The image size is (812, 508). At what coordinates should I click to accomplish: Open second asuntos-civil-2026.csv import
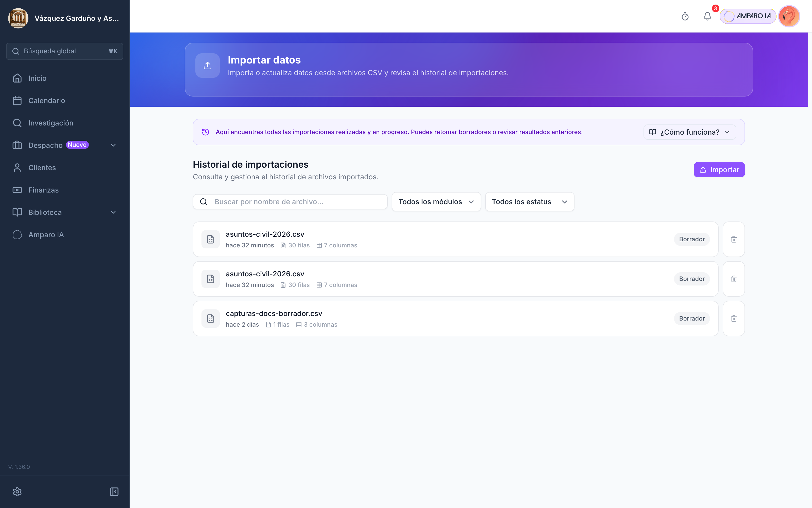pyautogui.click(x=455, y=279)
